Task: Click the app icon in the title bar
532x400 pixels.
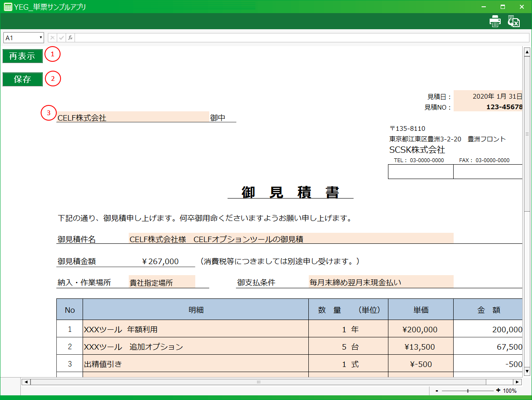Action: [x=8, y=7]
